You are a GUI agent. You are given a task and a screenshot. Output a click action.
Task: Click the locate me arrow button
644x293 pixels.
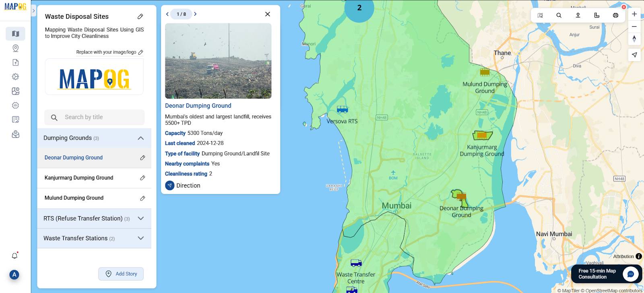634,55
